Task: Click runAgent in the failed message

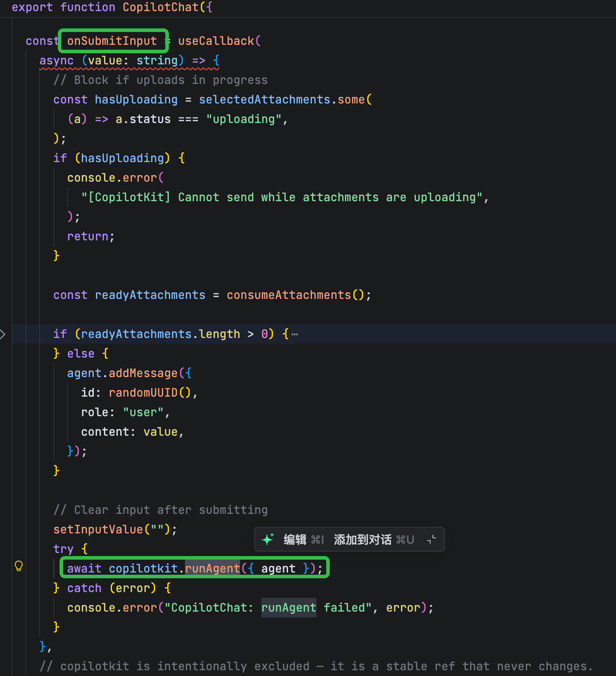Action: tap(288, 608)
